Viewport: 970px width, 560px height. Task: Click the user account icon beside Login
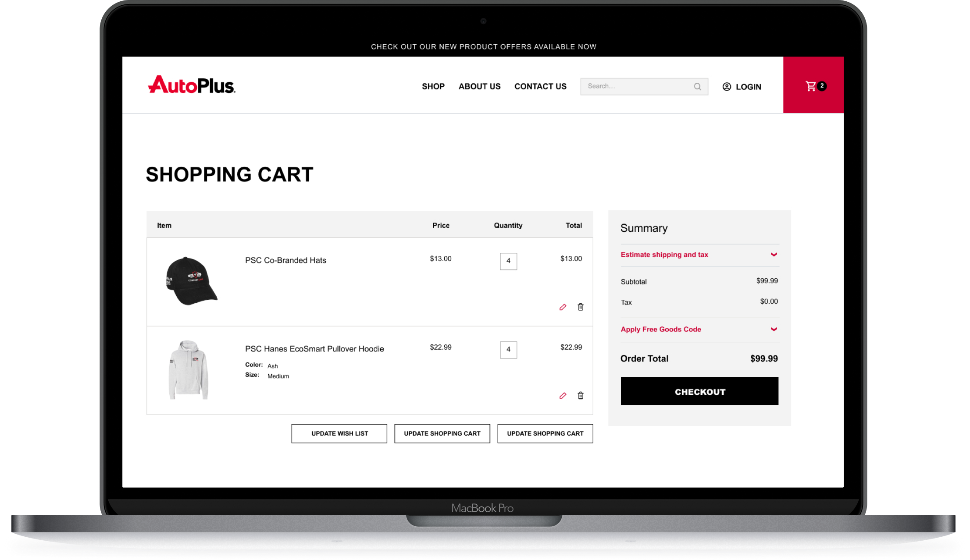click(727, 87)
